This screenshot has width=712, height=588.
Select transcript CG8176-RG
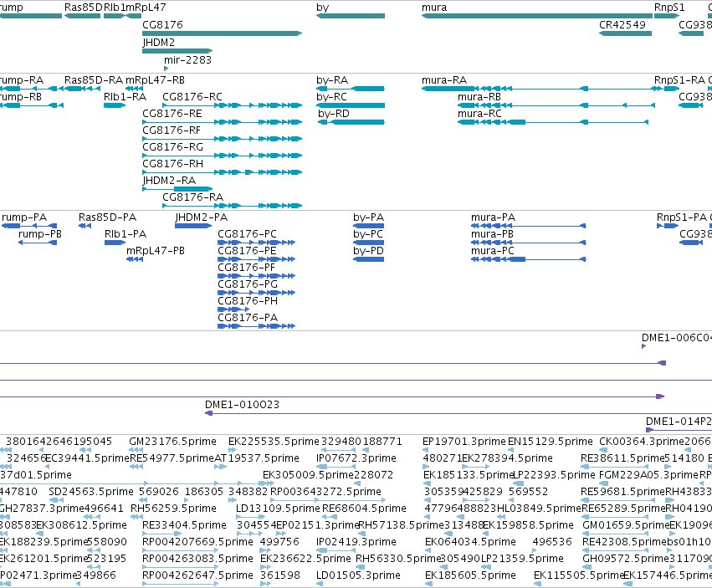point(222,156)
